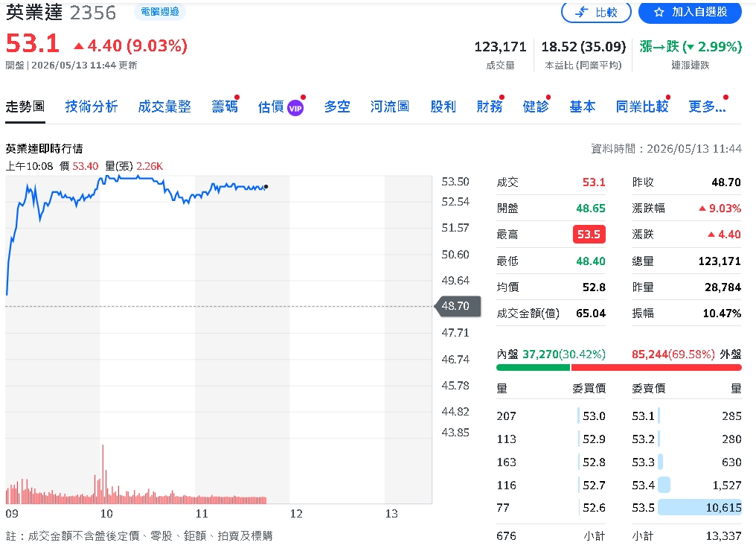Click the 委買價 52.8 row

(x=551, y=462)
